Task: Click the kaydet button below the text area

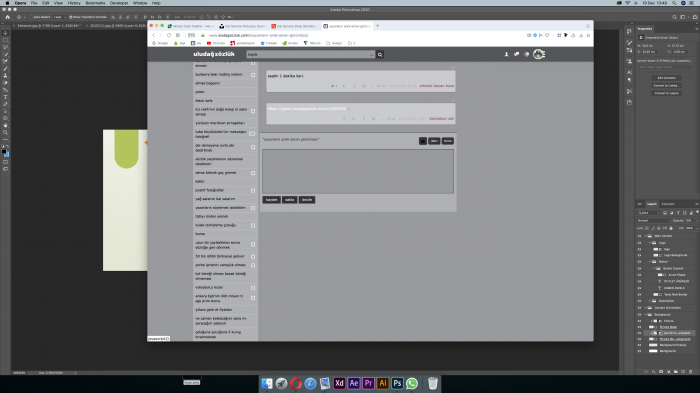Action: (271, 200)
